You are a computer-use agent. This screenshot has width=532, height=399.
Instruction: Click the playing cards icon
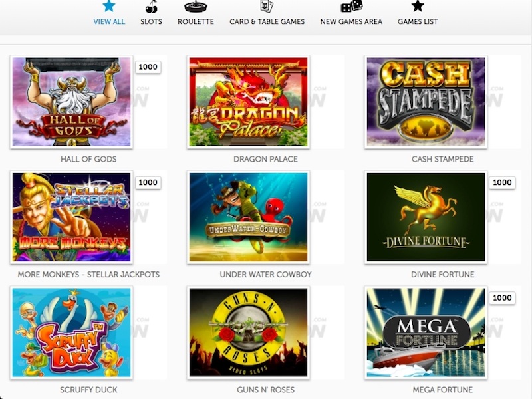pyautogui.click(x=267, y=5)
